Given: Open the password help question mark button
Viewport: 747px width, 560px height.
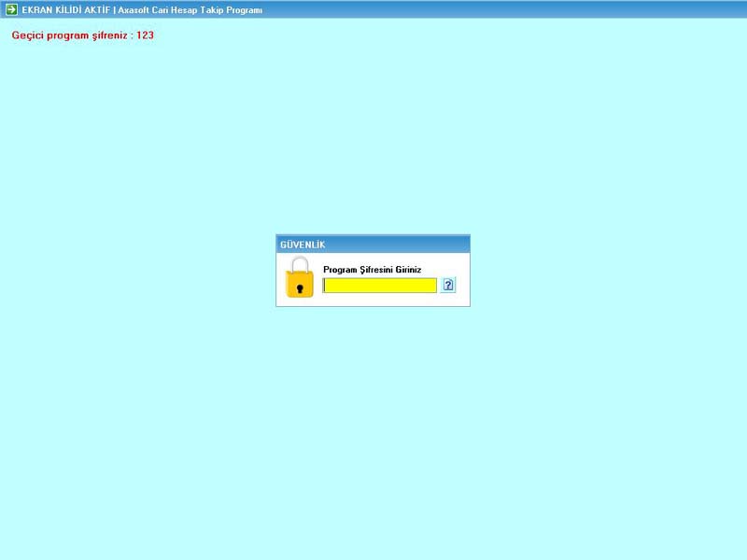Looking at the screenshot, I should pos(448,285).
